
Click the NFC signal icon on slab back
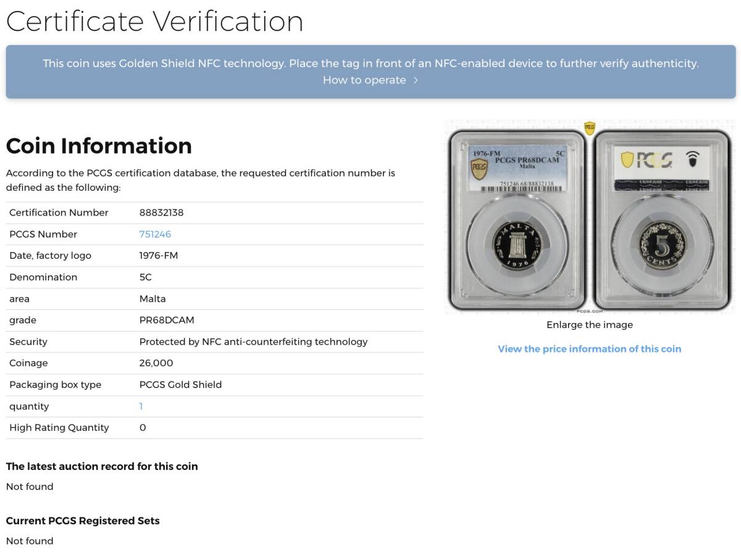694,159
